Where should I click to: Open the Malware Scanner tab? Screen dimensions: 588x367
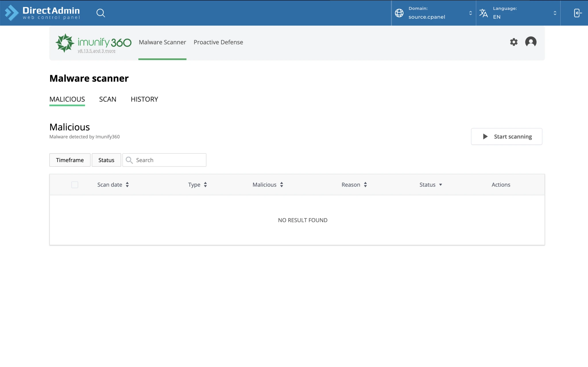tap(162, 42)
